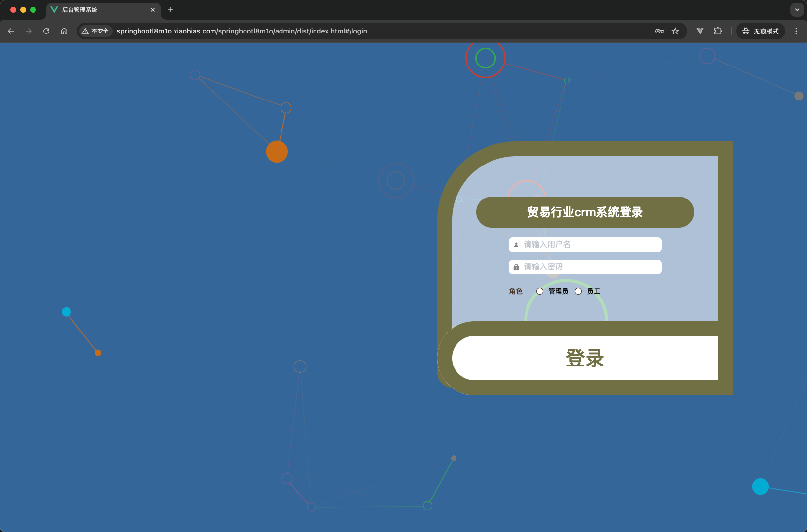Click the URL in the address bar
807x532 pixels.
[x=242, y=31]
